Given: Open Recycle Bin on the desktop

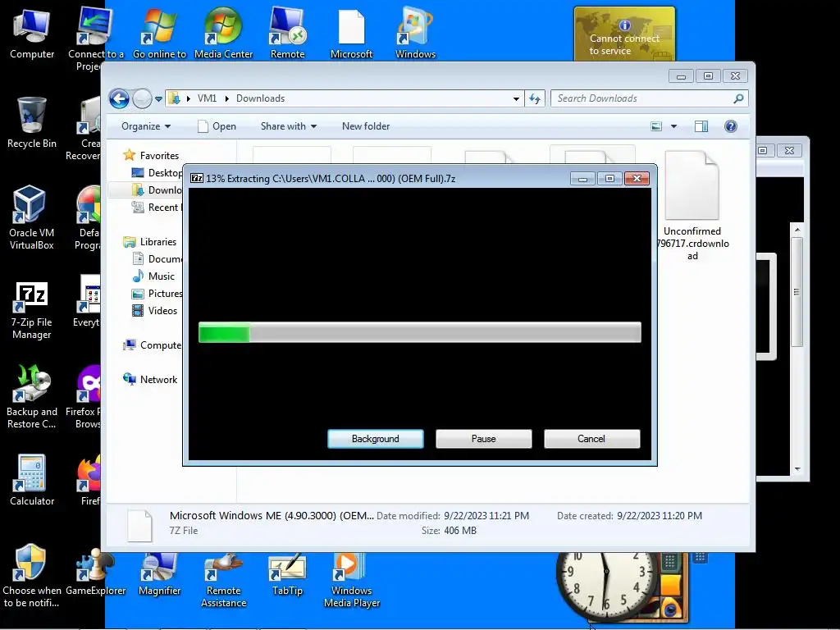Looking at the screenshot, I should 32,123.
